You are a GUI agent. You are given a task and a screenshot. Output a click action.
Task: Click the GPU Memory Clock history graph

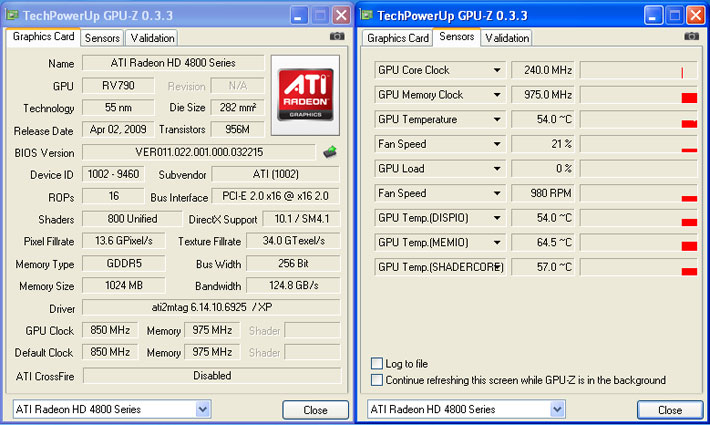638,95
